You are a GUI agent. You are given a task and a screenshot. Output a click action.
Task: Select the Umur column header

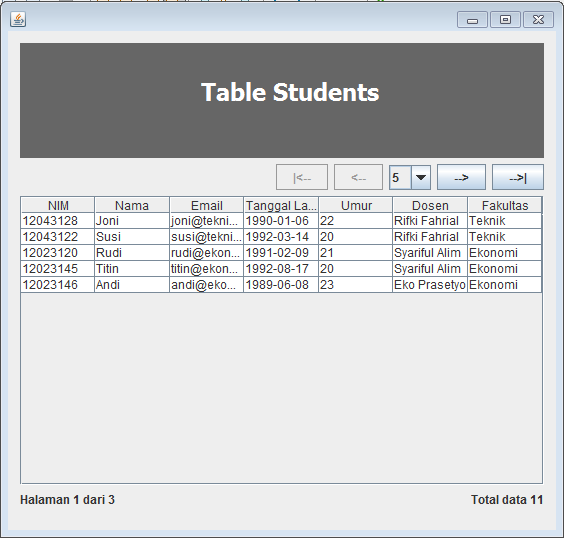[356, 205]
